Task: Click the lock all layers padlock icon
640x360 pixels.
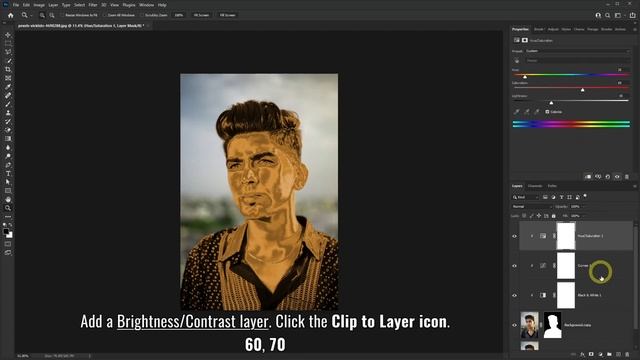Action: [x=553, y=216]
